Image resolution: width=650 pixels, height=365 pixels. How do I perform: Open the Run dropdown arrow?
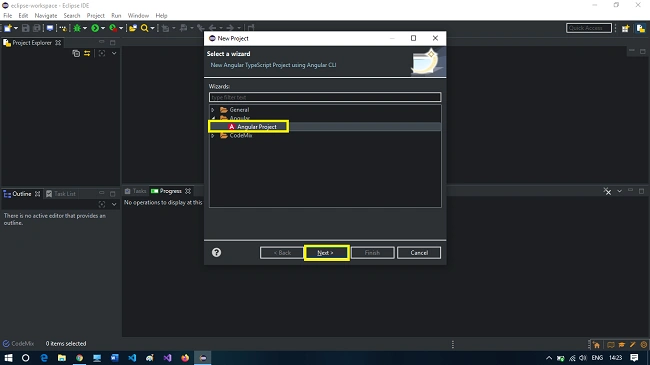[x=103, y=28]
